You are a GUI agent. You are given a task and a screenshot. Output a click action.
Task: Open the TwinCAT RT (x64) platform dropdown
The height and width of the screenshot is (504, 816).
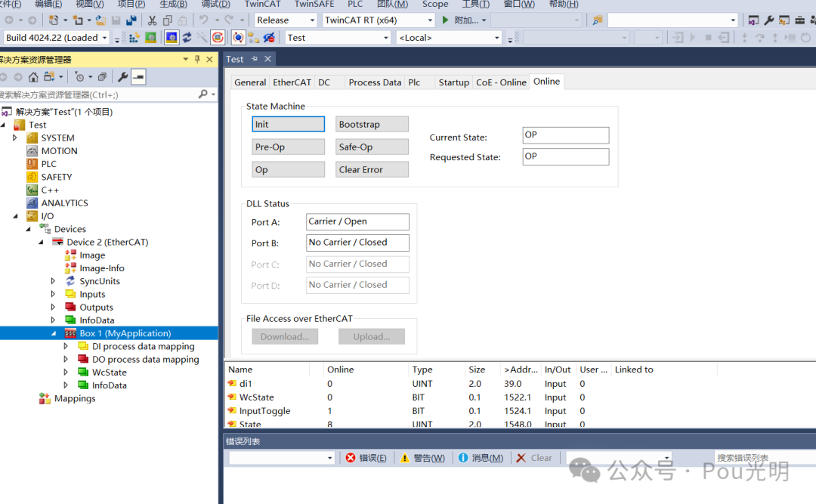point(430,20)
